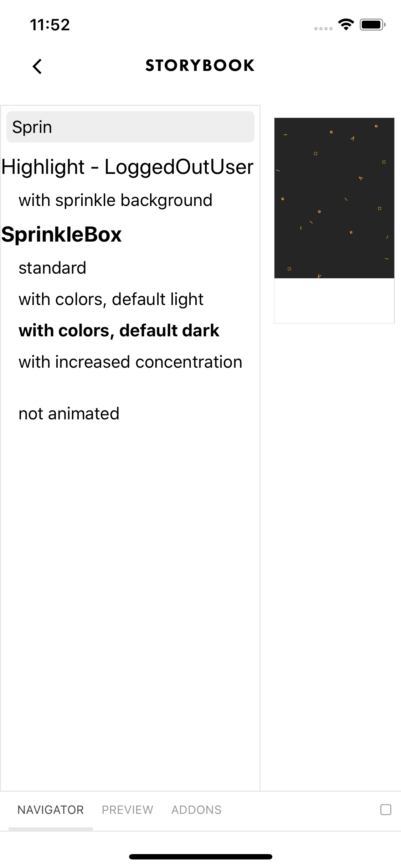Click the cellular signal dots indicator
The height and width of the screenshot is (868, 401).
[323, 29]
